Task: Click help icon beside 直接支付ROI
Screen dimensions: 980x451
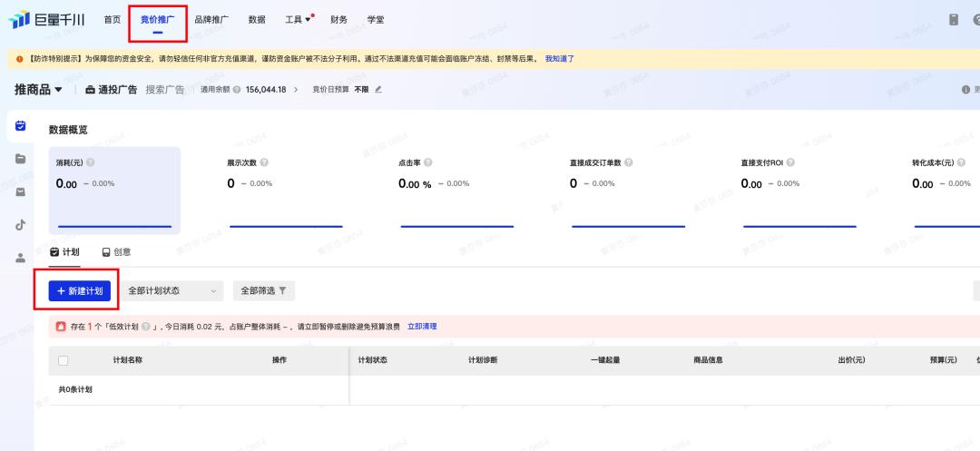Action: tap(790, 162)
